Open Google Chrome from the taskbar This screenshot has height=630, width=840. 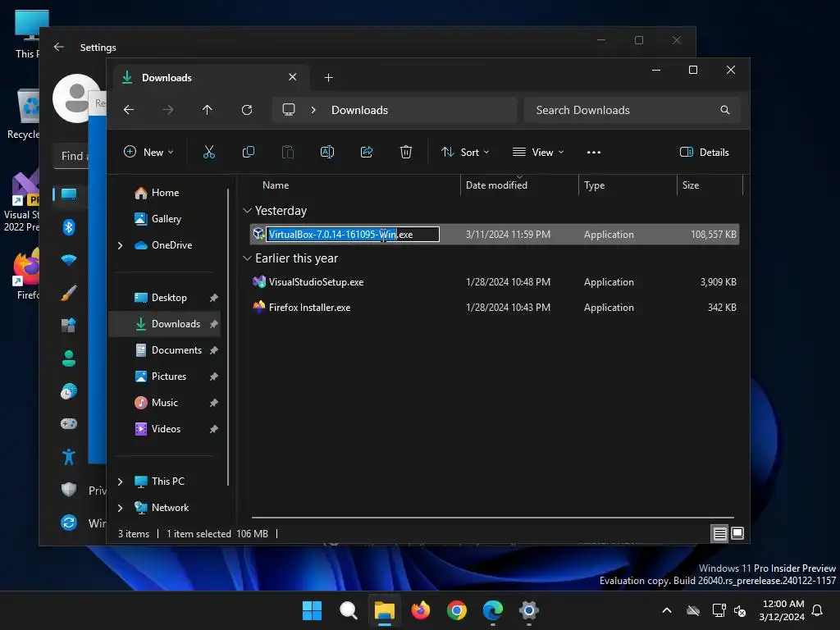(457, 610)
